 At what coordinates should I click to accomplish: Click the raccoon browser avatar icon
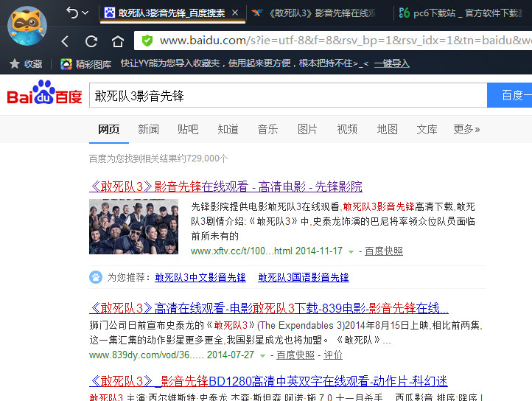27,25
